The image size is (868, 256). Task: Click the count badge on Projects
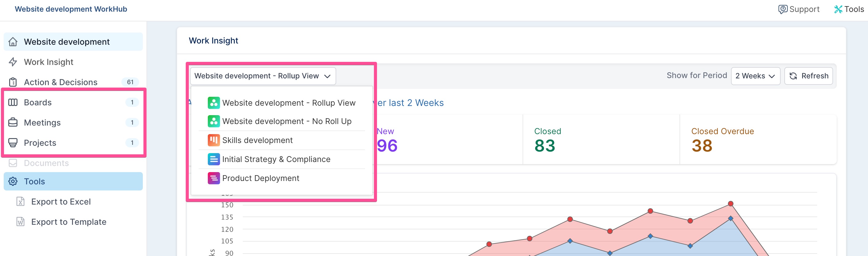tap(132, 142)
